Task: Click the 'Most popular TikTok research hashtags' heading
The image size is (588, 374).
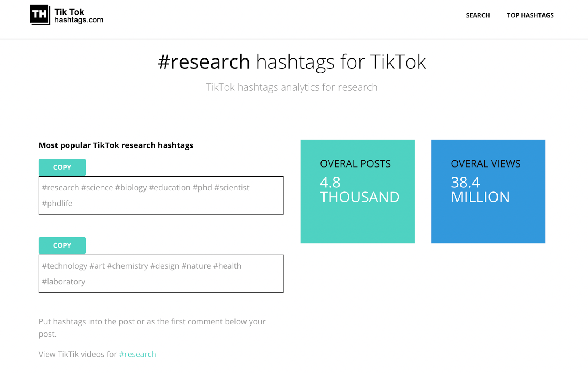Action: click(116, 145)
